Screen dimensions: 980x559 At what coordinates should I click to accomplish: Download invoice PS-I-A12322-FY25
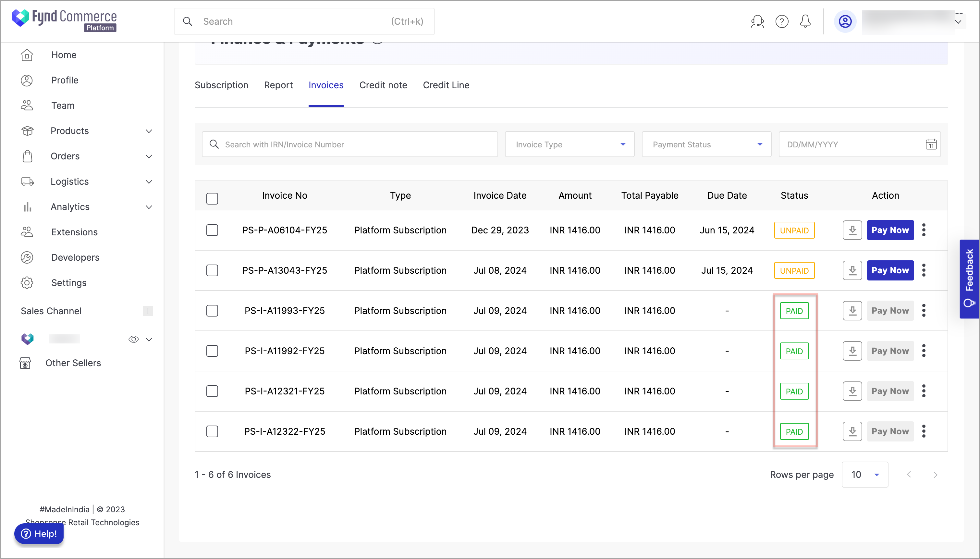[852, 431]
